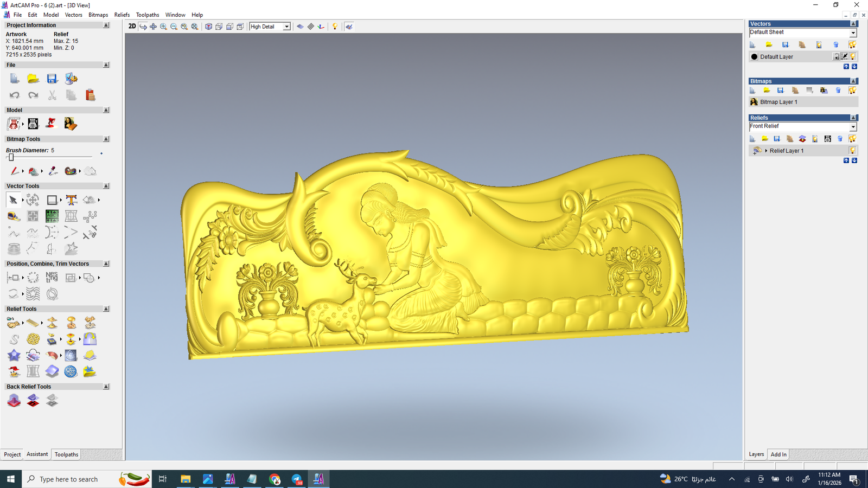Select the isometric view cube icon
868x488 pixels.
[208, 27]
